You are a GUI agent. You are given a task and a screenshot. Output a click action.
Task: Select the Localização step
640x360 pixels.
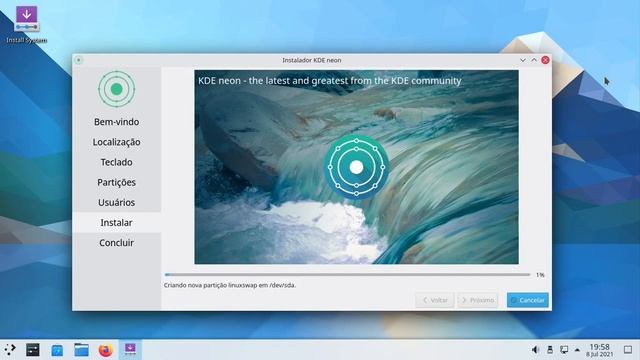coord(116,142)
